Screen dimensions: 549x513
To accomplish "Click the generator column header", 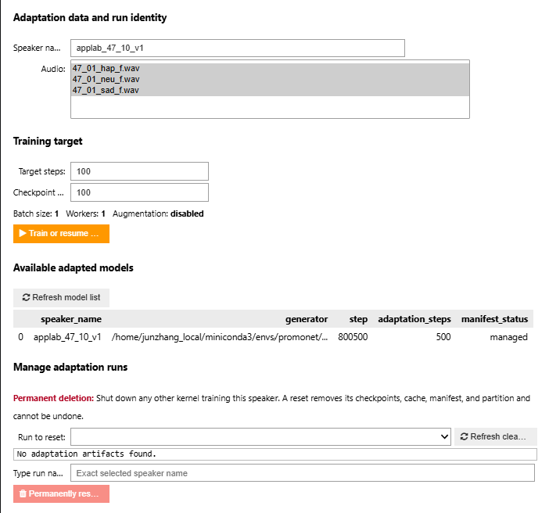I will pos(306,319).
